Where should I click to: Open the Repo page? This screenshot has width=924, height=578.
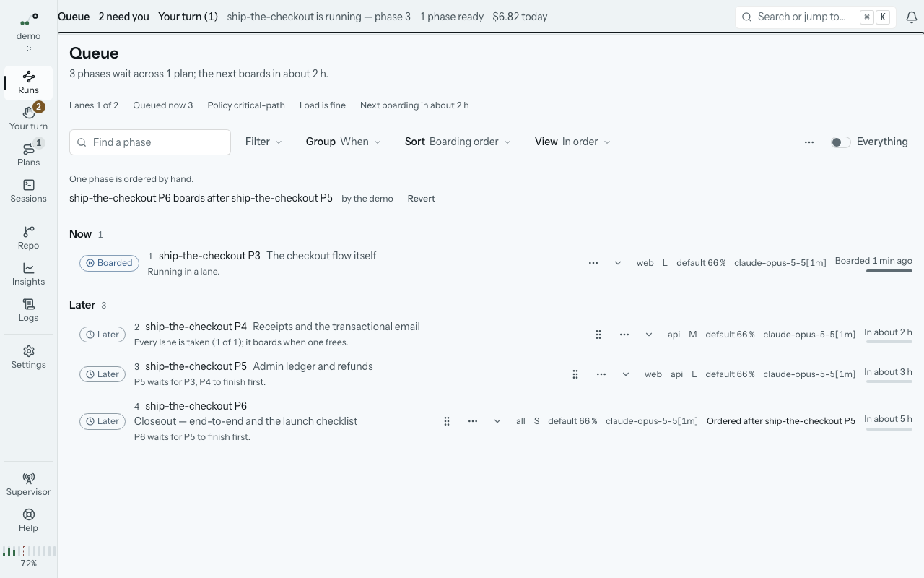(x=28, y=238)
